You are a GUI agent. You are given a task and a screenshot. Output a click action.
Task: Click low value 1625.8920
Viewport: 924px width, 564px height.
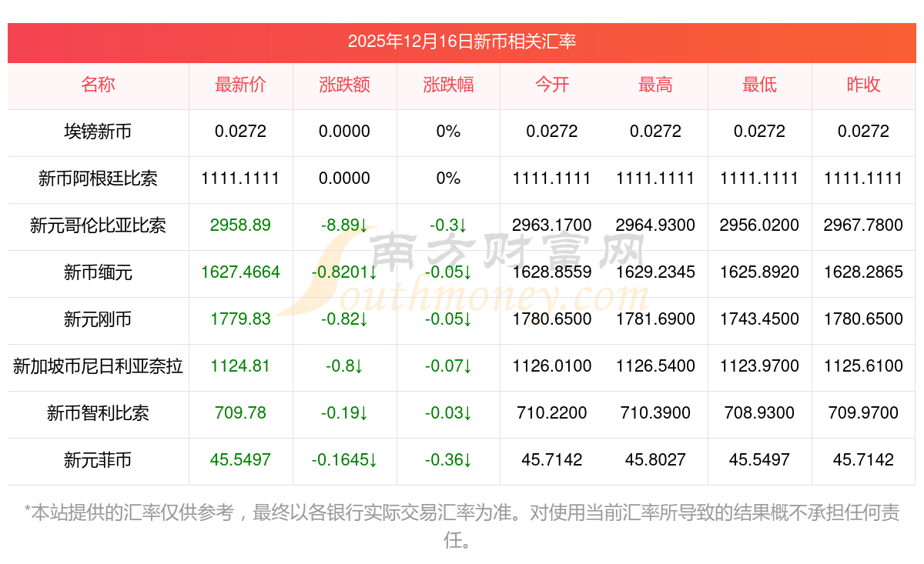coord(759,272)
